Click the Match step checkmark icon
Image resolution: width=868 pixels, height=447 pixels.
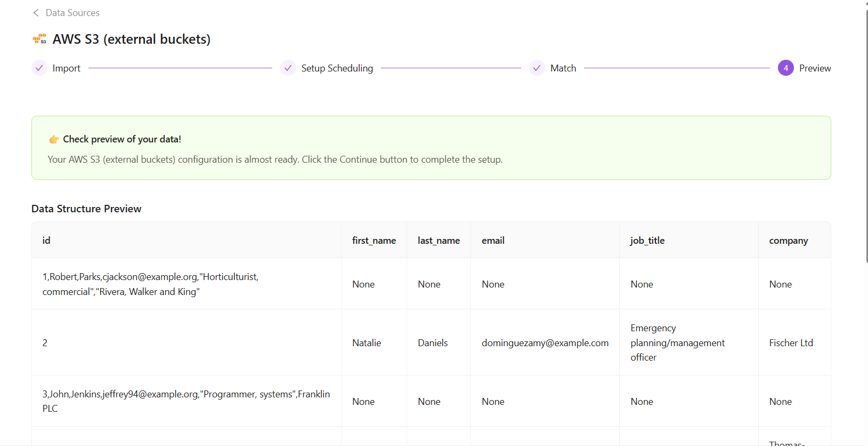(x=537, y=68)
